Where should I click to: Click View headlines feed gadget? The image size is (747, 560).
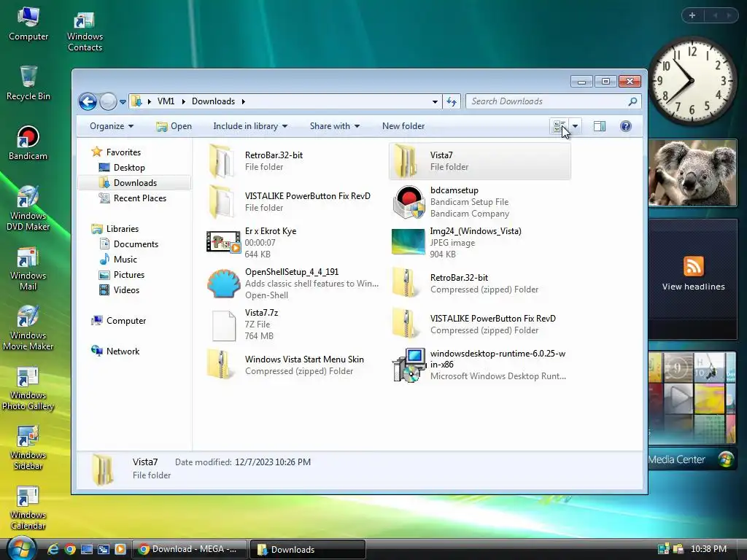coord(693,287)
